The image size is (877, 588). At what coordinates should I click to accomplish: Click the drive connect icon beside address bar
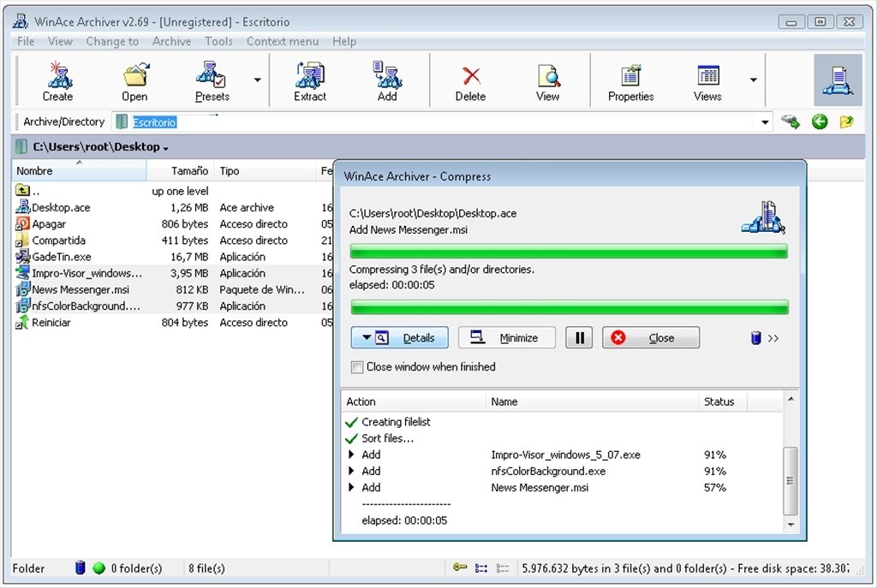coord(790,122)
